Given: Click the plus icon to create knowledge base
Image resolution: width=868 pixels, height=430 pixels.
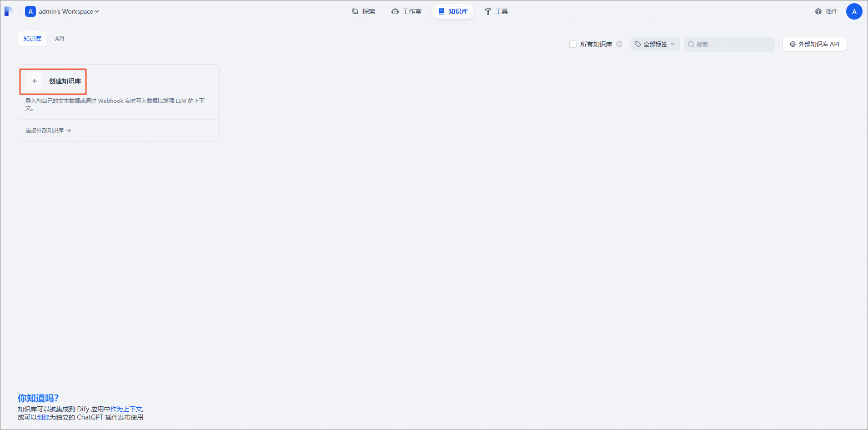Looking at the screenshot, I should tap(35, 81).
